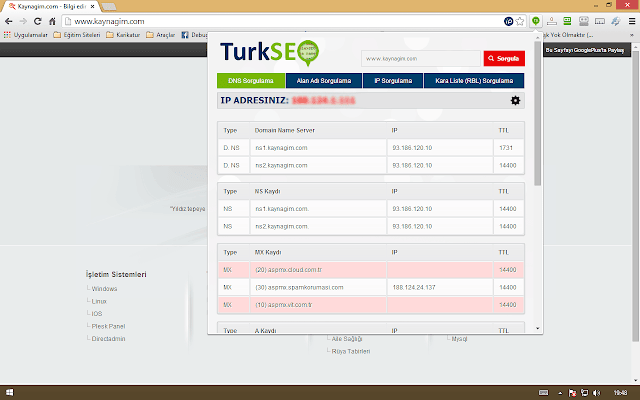The width and height of the screenshot is (640, 400).
Task: Select ns2.kaynagim.com in Domain Name Server table
Action: click(x=281, y=165)
